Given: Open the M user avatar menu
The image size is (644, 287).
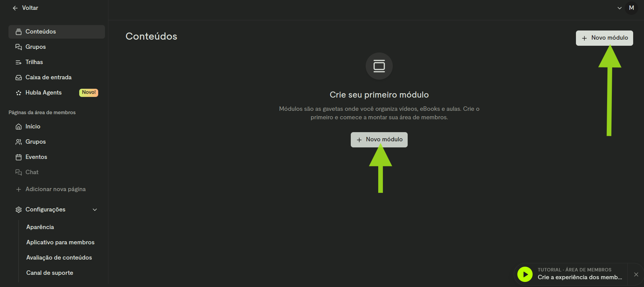Looking at the screenshot, I should pos(631,8).
